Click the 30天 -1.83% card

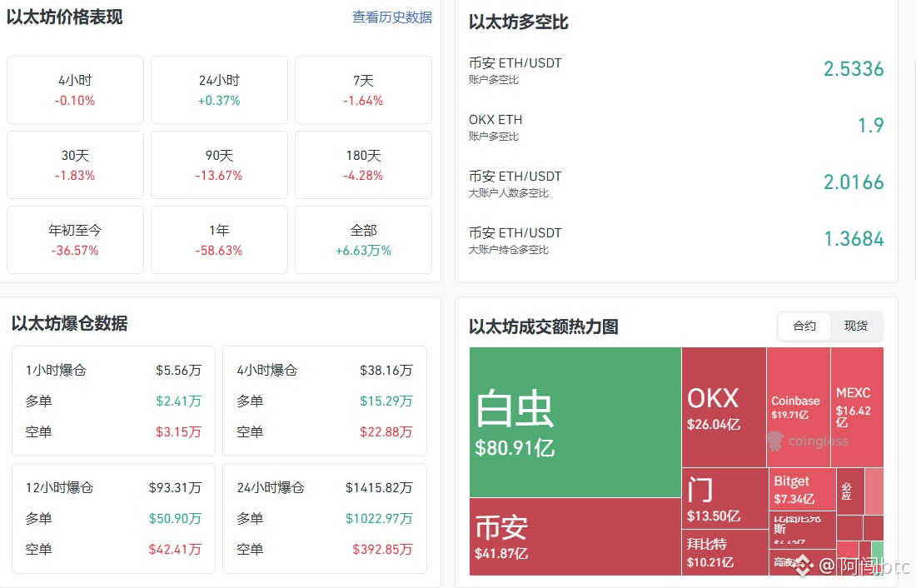coord(75,165)
